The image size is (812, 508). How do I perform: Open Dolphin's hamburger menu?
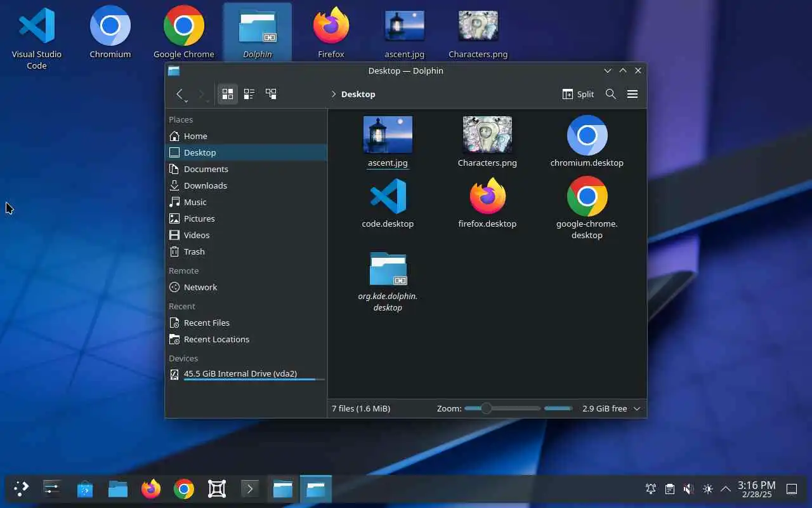coord(632,94)
